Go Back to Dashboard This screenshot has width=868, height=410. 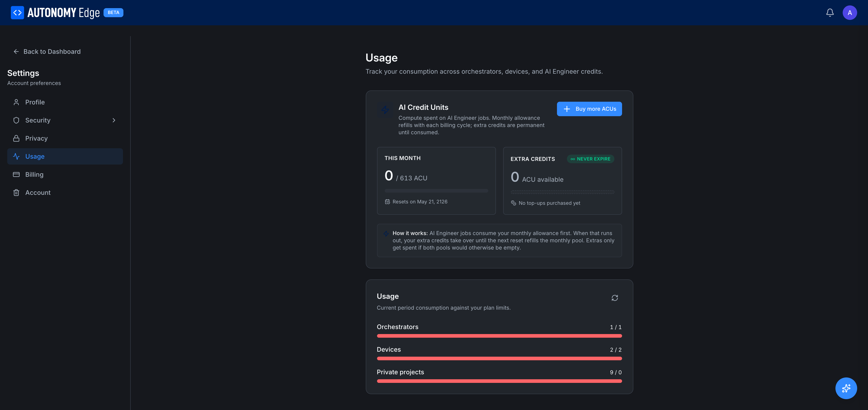coord(47,52)
